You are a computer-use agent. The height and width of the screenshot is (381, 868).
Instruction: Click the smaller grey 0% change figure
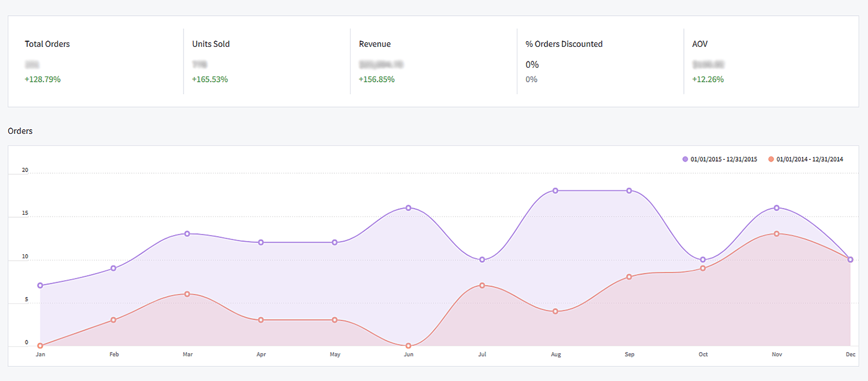coord(531,79)
